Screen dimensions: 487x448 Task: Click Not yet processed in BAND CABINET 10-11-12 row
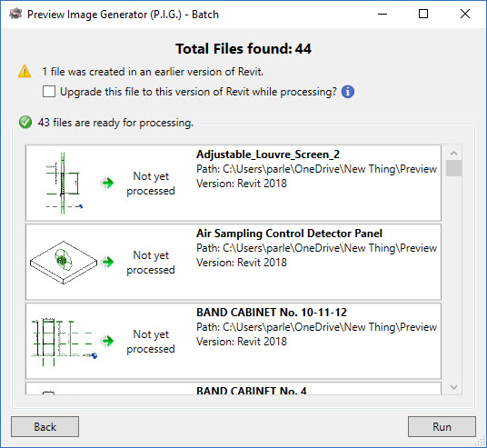pos(151,342)
